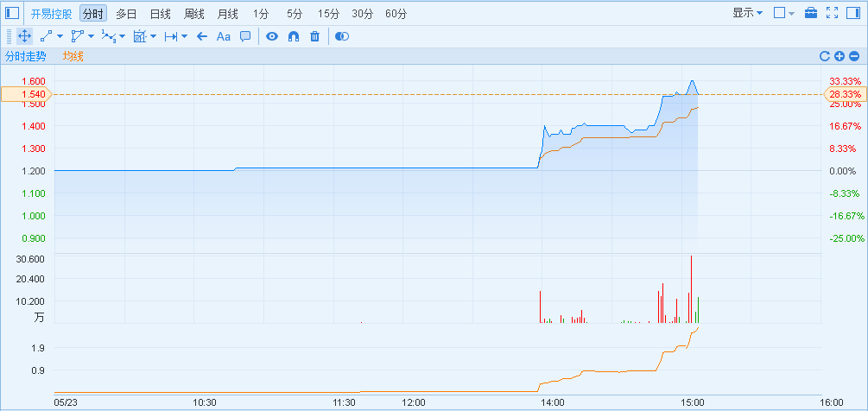Toggle drawings visibility with eye icon
Image resolution: width=868 pixels, height=411 pixels.
tap(272, 36)
